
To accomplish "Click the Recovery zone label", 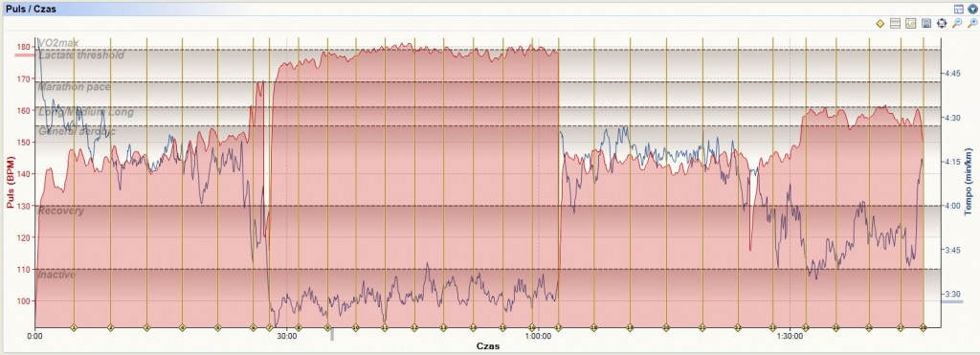I will 60,211.
